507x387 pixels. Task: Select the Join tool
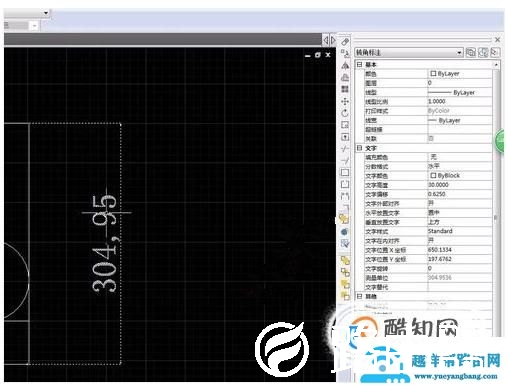[x=345, y=196]
